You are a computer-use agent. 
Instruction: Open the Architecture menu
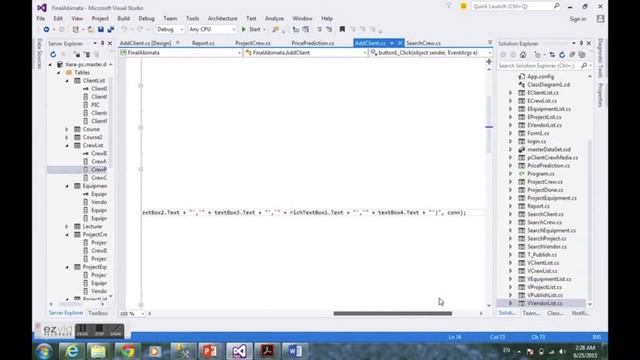(222, 18)
